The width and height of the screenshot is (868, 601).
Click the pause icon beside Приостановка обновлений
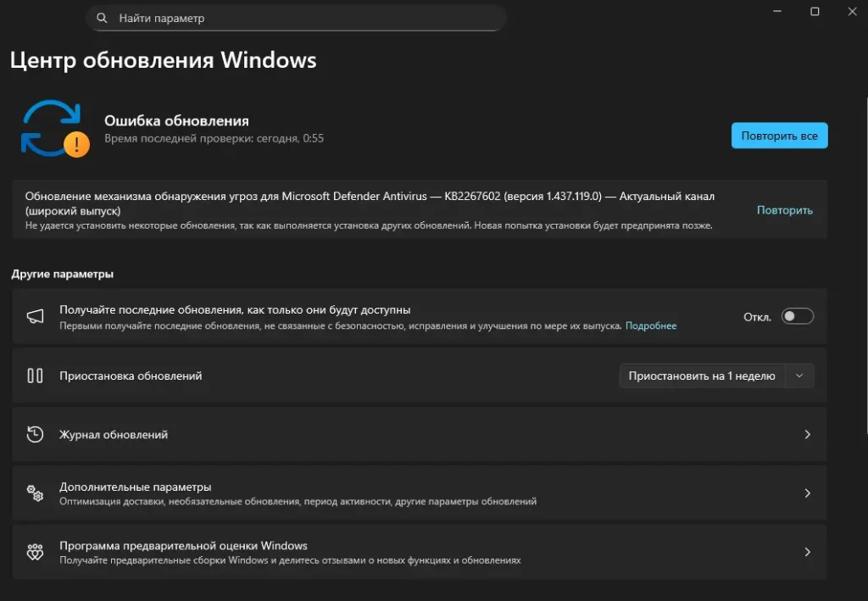(35, 376)
